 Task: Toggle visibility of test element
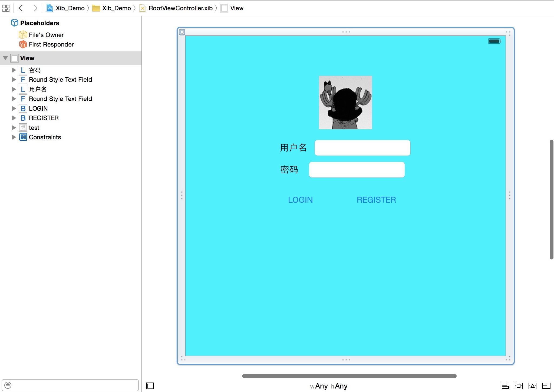(13, 127)
